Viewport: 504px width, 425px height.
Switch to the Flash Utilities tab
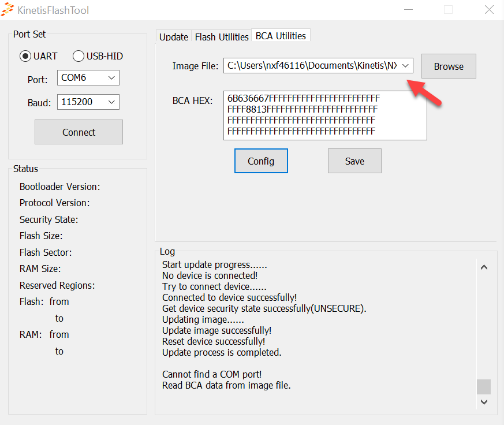click(222, 36)
